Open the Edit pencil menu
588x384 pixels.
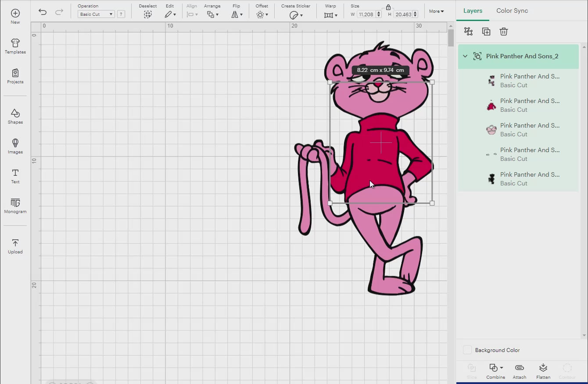click(x=170, y=14)
